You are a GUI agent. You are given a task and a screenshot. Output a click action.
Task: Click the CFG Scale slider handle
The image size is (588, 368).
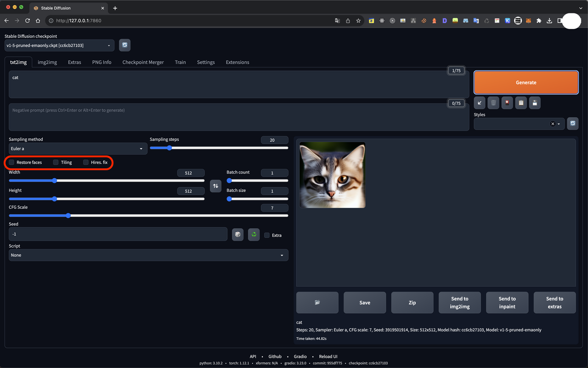[x=68, y=215]
